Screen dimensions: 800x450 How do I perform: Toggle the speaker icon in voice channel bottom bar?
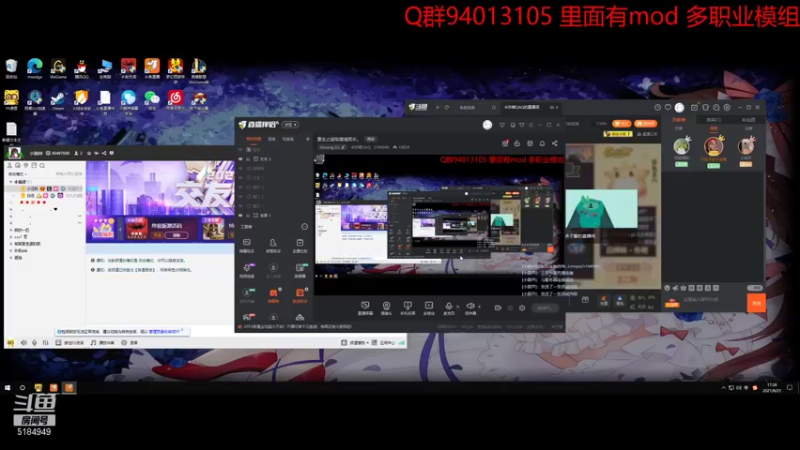(23, 342)
